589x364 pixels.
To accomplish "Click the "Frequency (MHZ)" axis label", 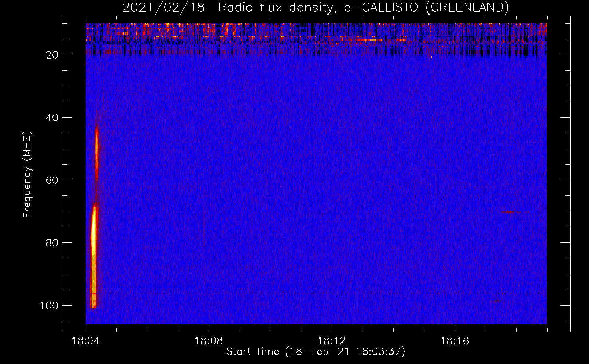I will click(27, 174).
